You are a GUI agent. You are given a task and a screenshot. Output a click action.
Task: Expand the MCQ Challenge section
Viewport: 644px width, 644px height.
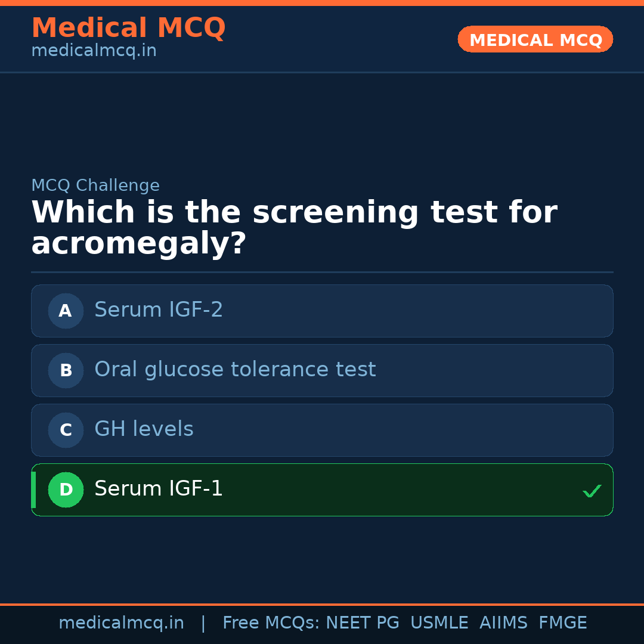click(x=95, y=185)
